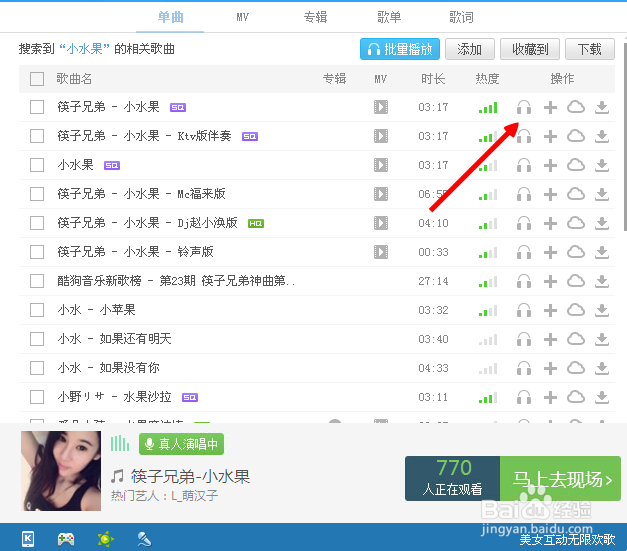Screen dimensions: 627x551
Task: Click the 收藏到 button
Action: pyautogui.click(x=530, y=49)
